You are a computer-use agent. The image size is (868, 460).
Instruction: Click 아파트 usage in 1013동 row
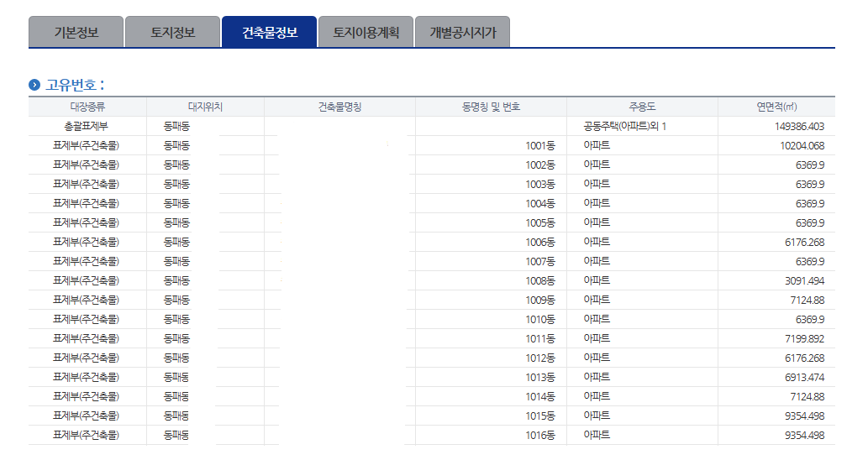tap(597, 377)
